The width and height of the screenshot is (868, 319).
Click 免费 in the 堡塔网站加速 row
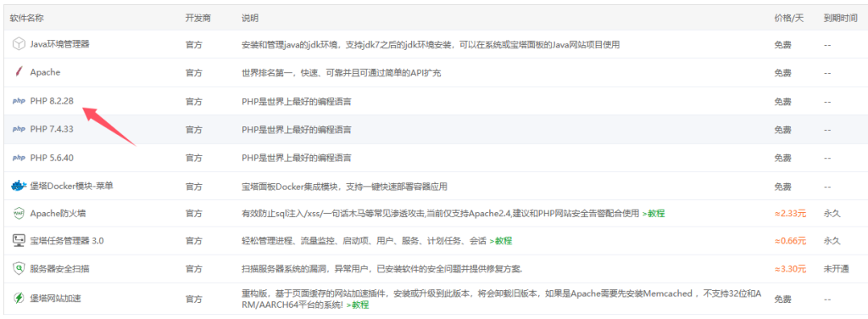(782, 298)
